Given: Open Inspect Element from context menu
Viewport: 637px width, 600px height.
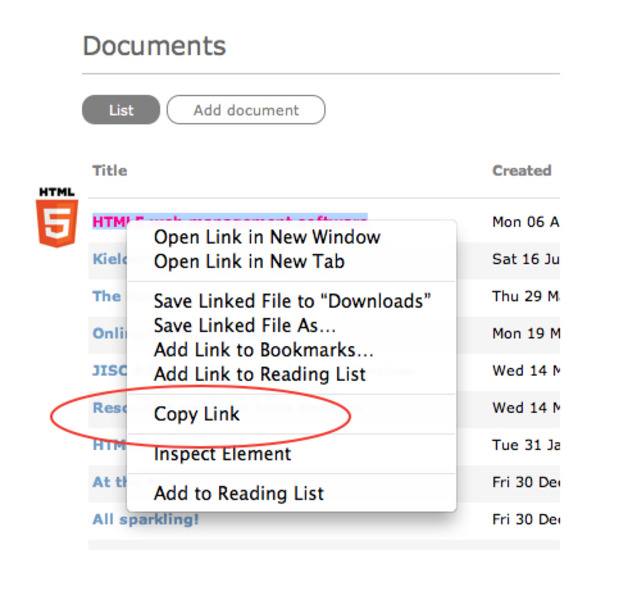Looking at the screenshot, I should click(x=222, y=454).
